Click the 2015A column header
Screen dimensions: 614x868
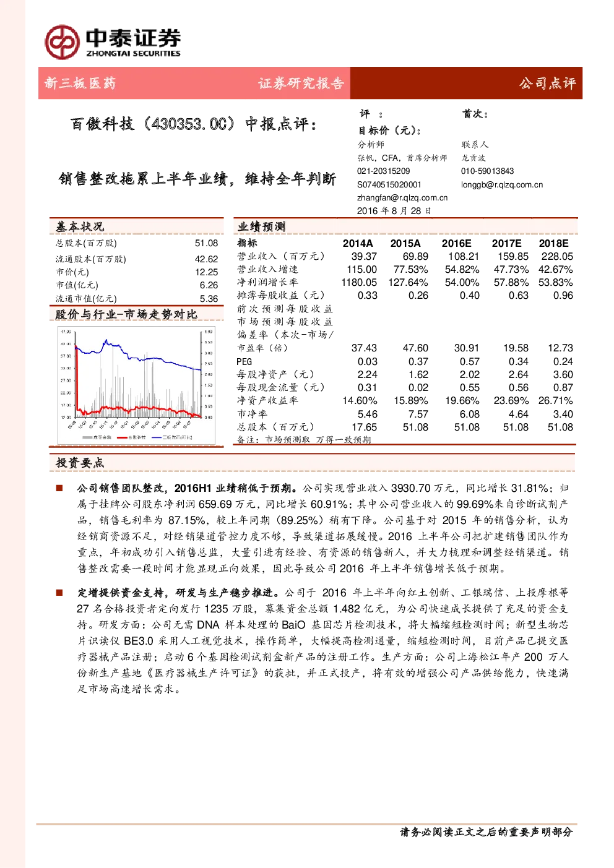coord(405,244)
